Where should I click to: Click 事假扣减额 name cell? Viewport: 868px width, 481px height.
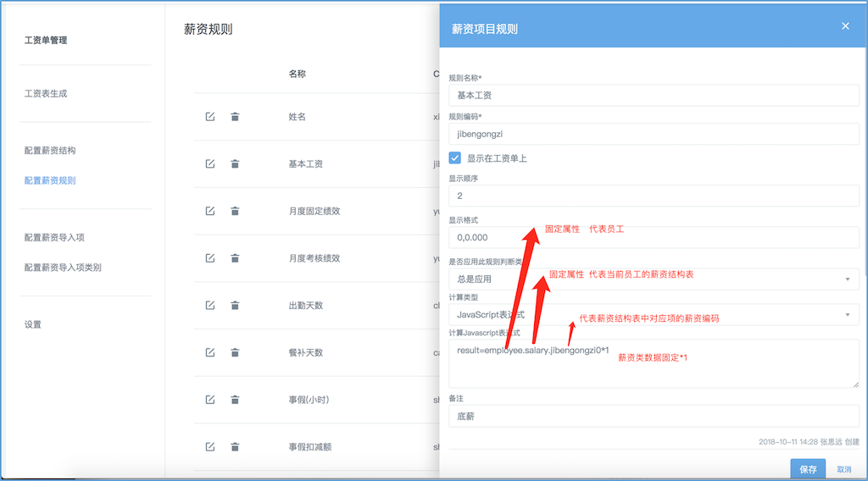coord(310,447)
